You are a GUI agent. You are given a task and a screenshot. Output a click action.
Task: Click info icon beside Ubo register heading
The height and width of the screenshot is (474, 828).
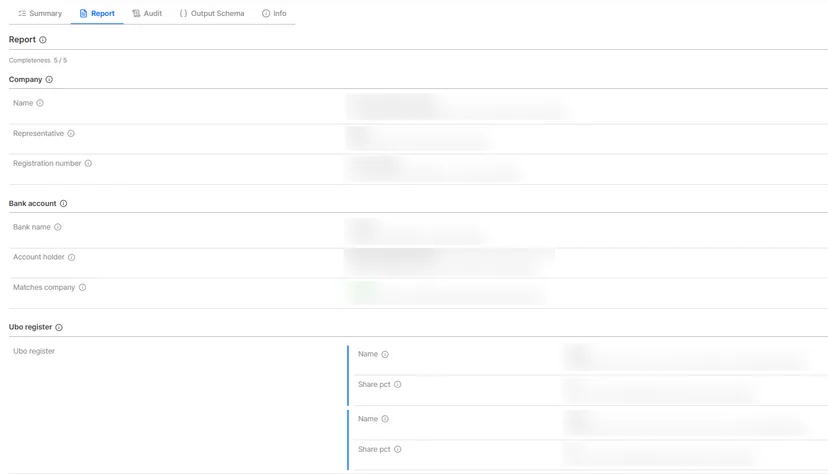(59, 327)
